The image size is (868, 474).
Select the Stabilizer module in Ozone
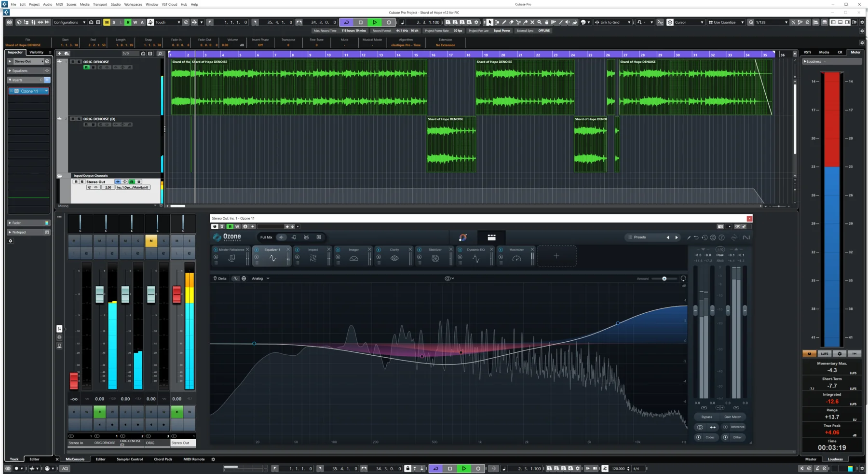pos(435,256)
